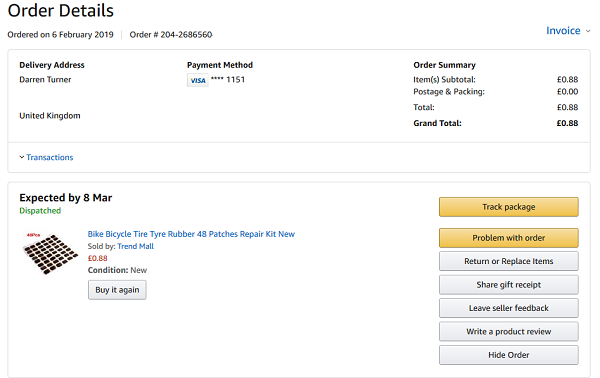
Task: Click the £0.88 item price
Action: (x=98, y=258)
